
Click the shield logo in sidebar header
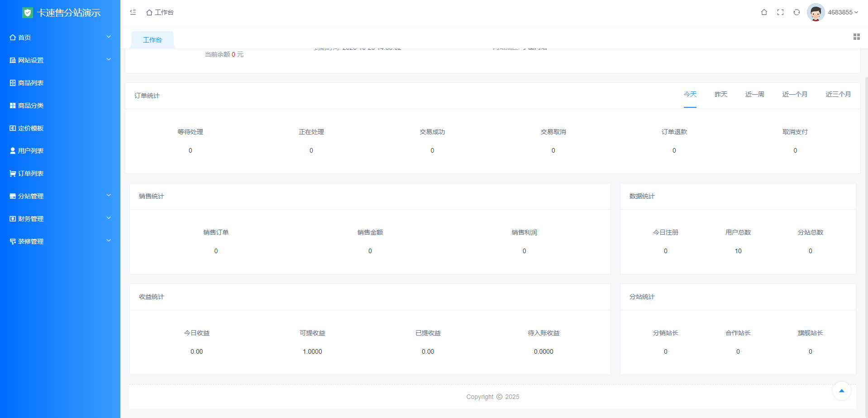coord(28,13)
